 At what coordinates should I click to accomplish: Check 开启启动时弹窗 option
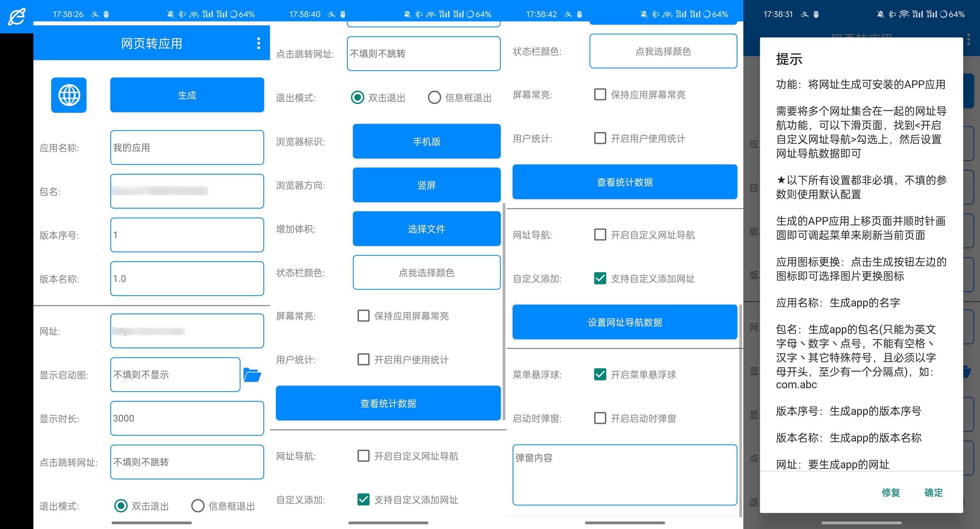[x=600, y=418]
